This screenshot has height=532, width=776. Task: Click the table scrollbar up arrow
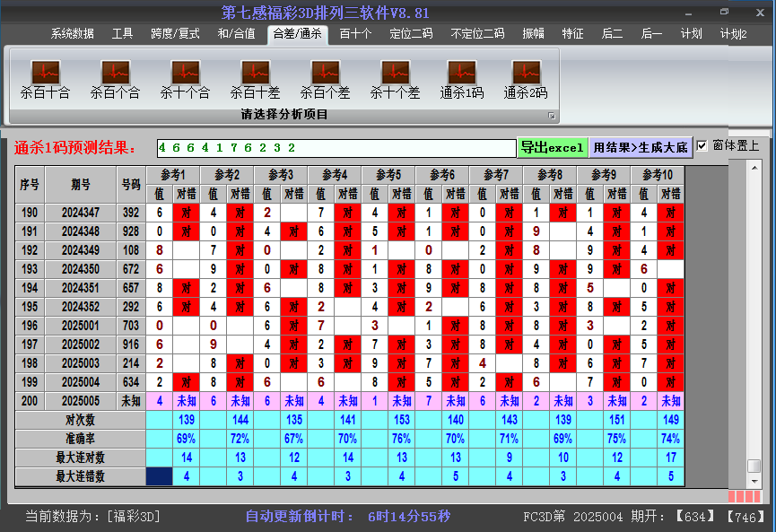click(754, 168)
